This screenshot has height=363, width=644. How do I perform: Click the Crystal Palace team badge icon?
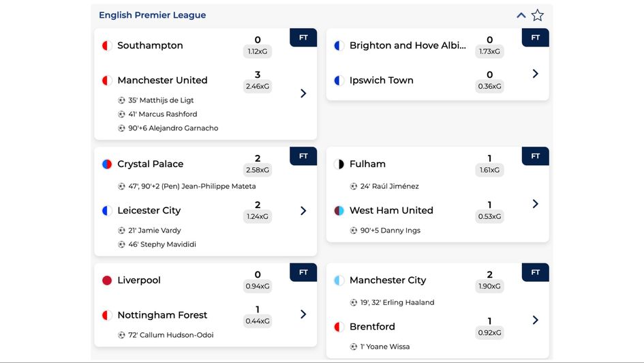point(106,164)
